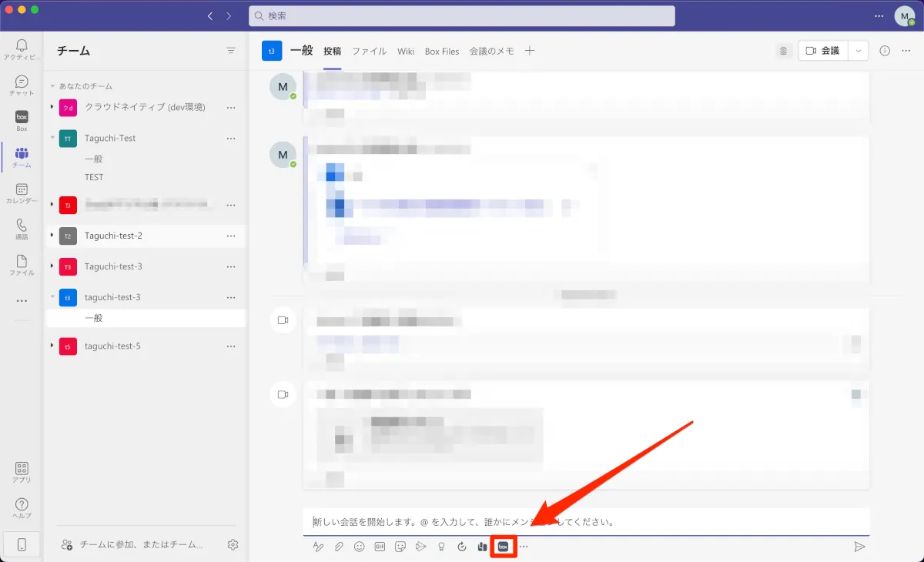Screen dimensions: 924x562
Task: Open the Calendar view
Action: click(22, 193)
